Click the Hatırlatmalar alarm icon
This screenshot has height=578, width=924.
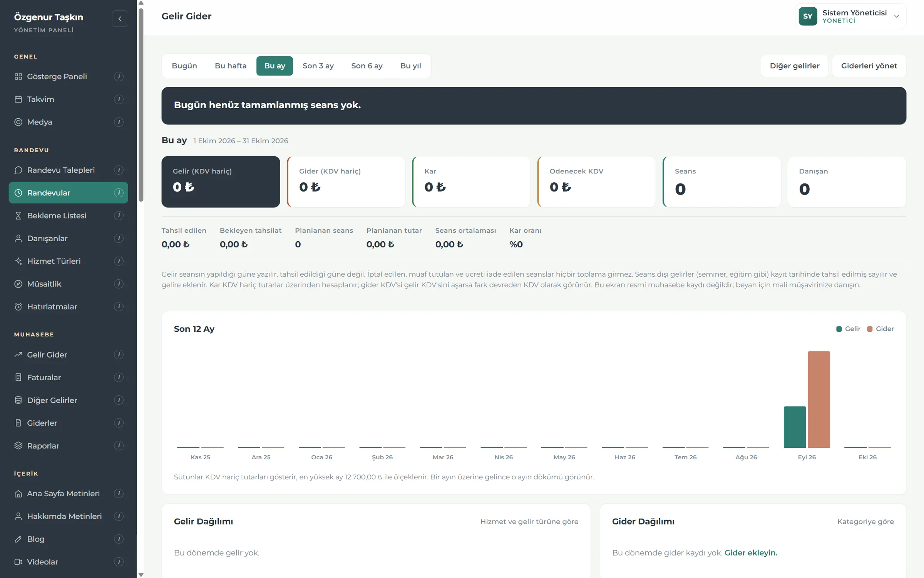pos(18,306)
